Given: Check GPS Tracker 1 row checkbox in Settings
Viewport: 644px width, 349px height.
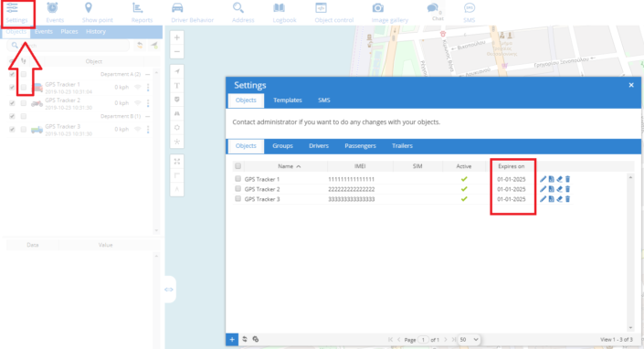Looking at the screenshot, I should pos(238,178).
